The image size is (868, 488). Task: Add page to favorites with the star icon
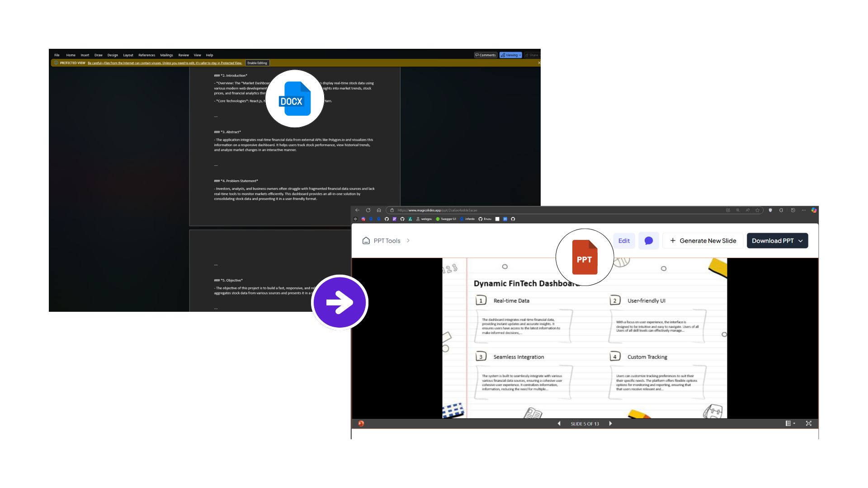point(758,211)
